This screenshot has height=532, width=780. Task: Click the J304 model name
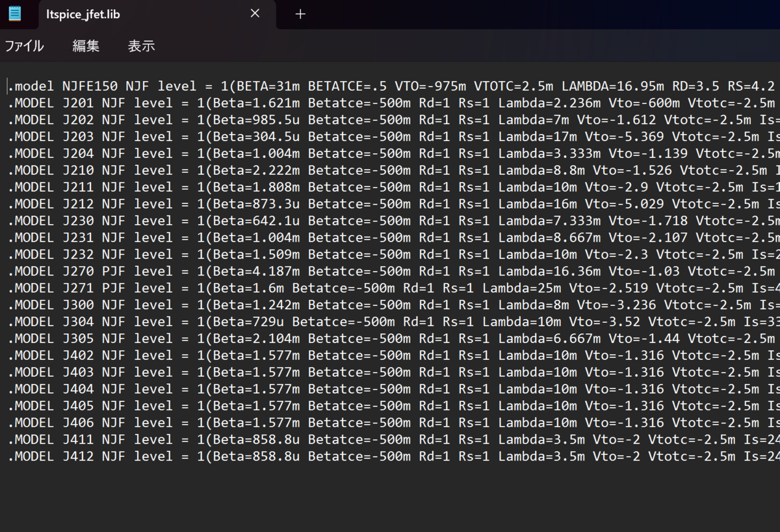[78, 322]
